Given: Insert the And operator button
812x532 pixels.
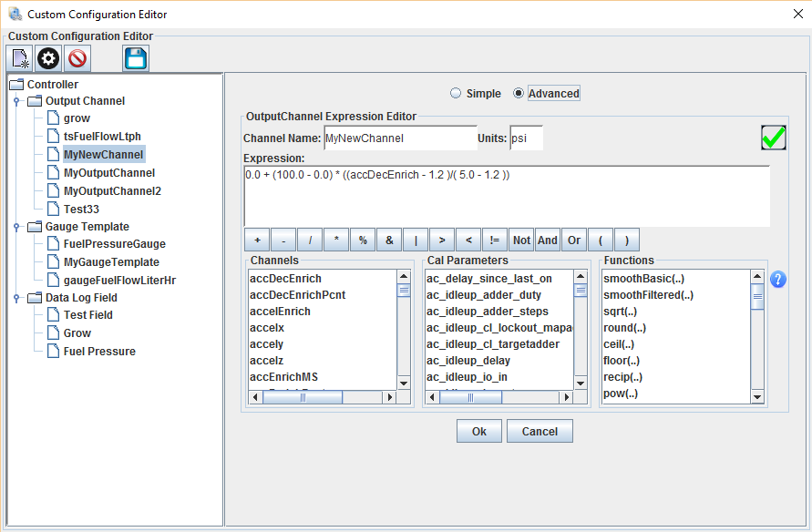Looking at the screenshot, I should [547, 240].
